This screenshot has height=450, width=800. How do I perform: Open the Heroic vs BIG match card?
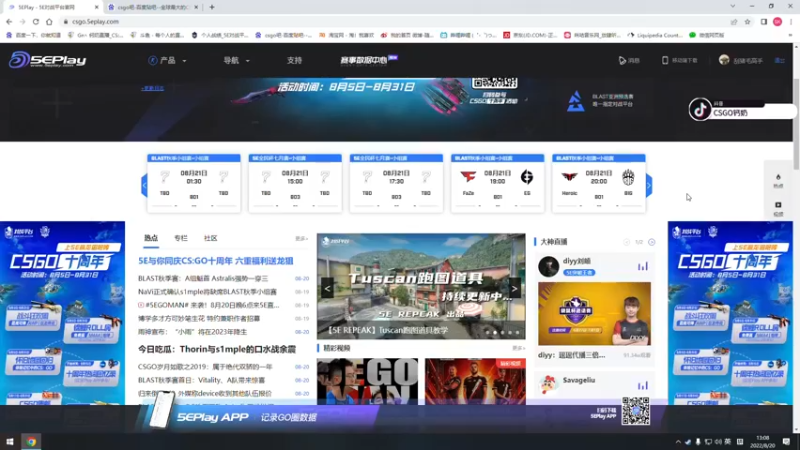point(598,183)
